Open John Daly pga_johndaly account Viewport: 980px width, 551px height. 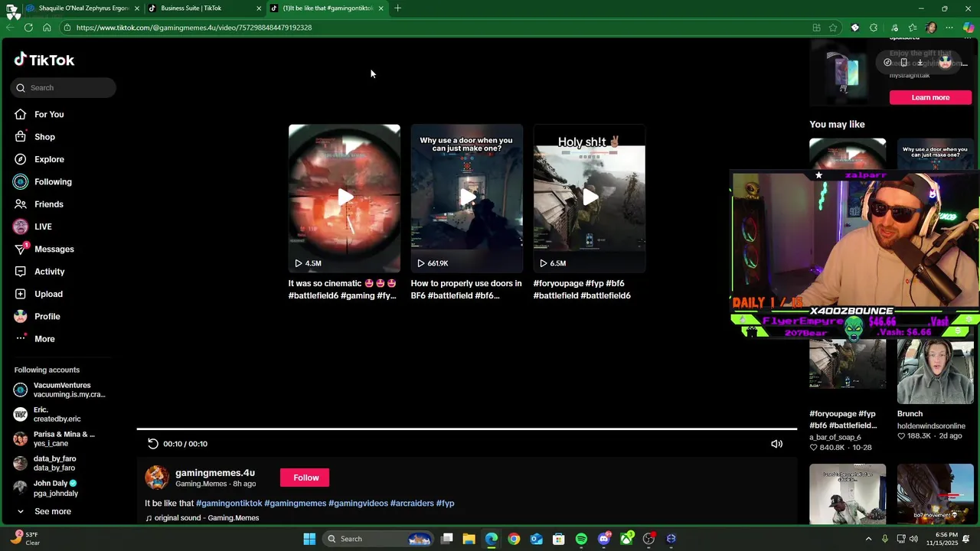pos(46,487)
